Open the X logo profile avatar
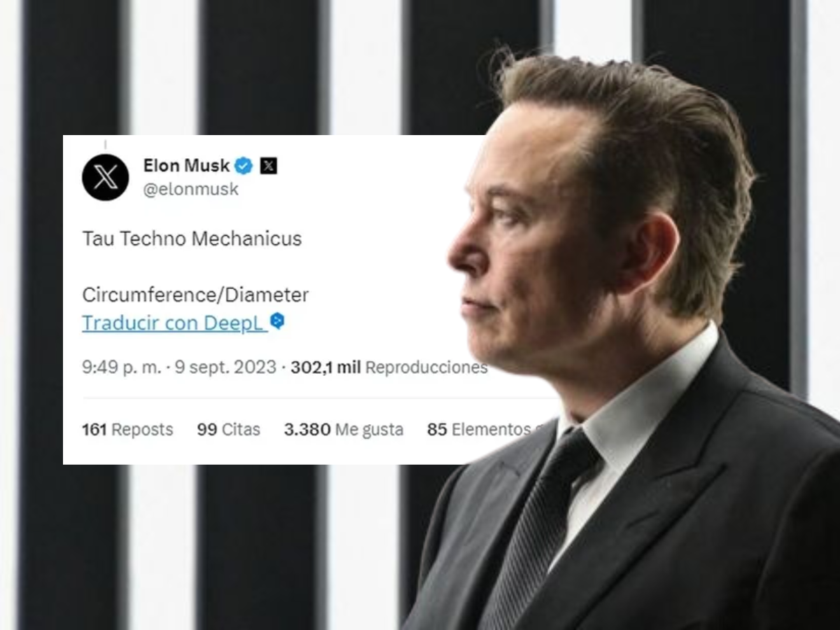This screenshot has width=840, height=630. pyautogui.click(x=105, y=178)
